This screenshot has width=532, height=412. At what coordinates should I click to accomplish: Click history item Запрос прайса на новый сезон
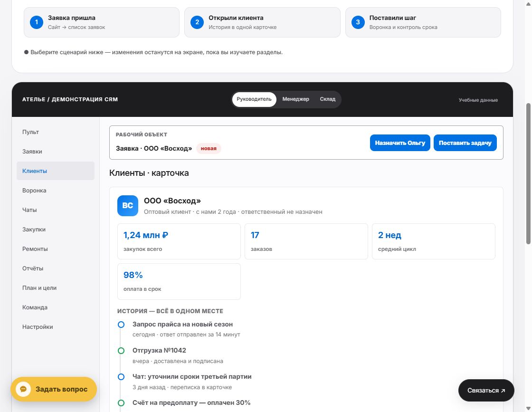click(x=182, y=325)
